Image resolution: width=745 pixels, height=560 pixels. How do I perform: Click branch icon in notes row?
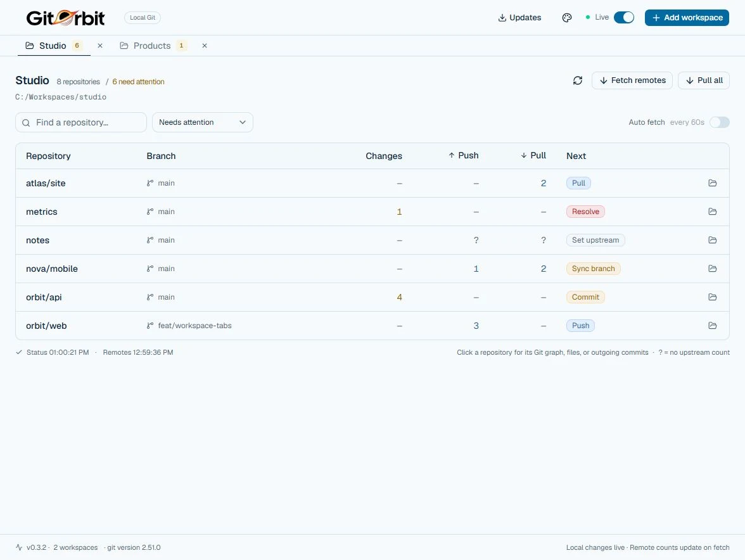(x=150, y=240)
